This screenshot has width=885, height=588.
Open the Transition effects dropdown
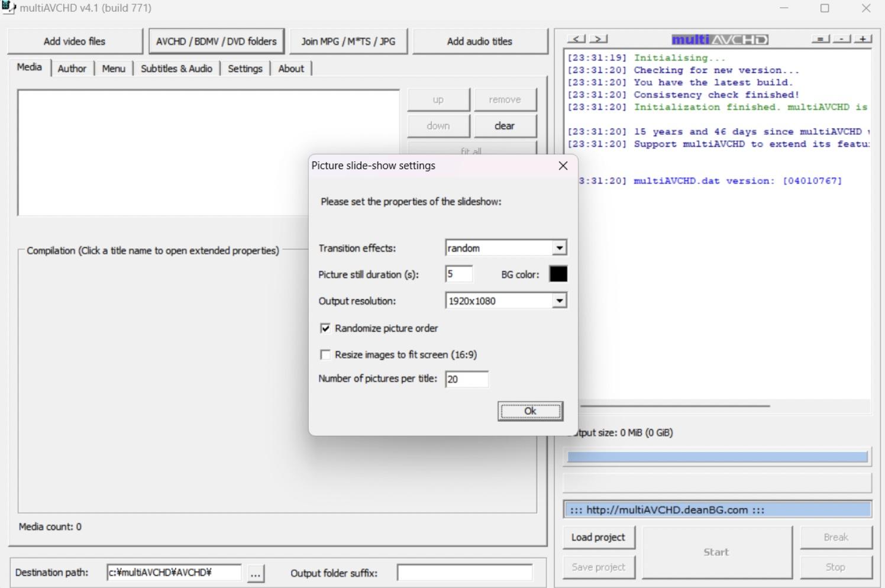559,248
